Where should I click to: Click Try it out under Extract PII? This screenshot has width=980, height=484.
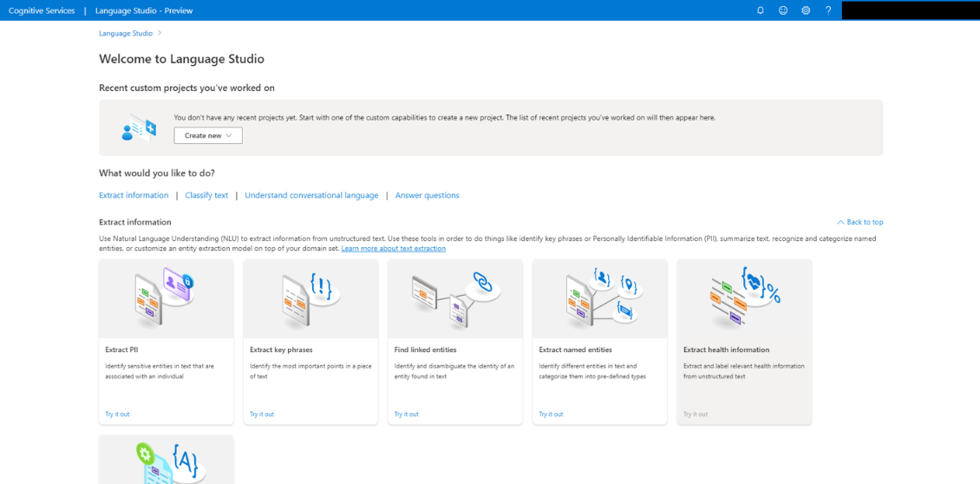pyautogui.click(x=117, y=414)
